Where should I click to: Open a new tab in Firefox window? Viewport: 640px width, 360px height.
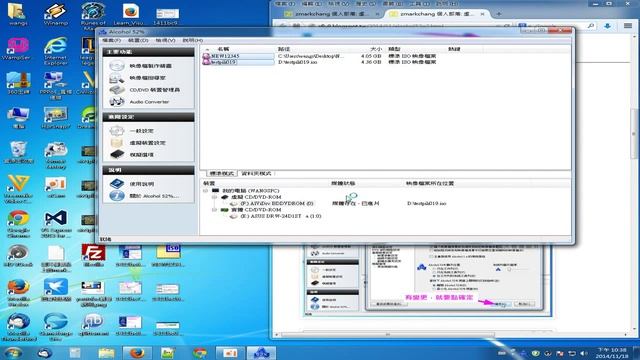pyautogui.click(x=498, y=14)
